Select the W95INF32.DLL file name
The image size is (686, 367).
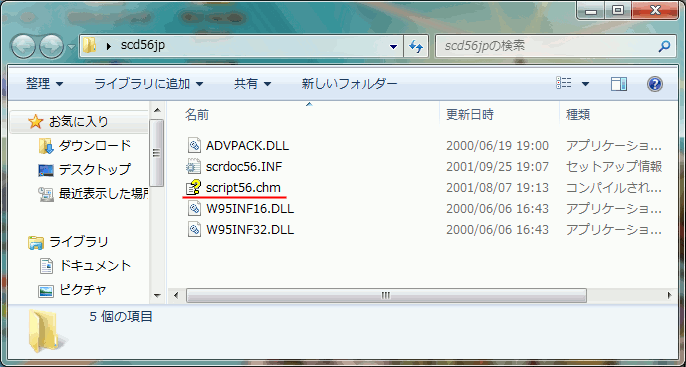coord(250,230)
